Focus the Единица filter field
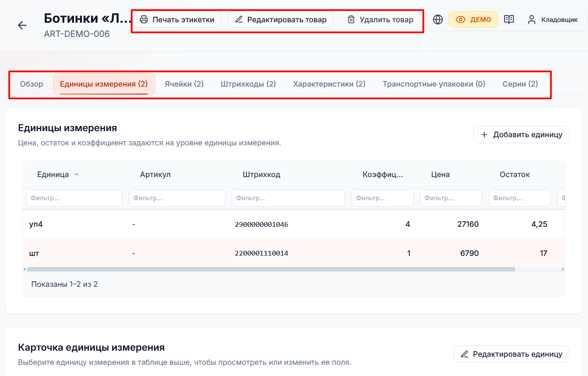Screen dimensions: 588x376 click(75, 198)
